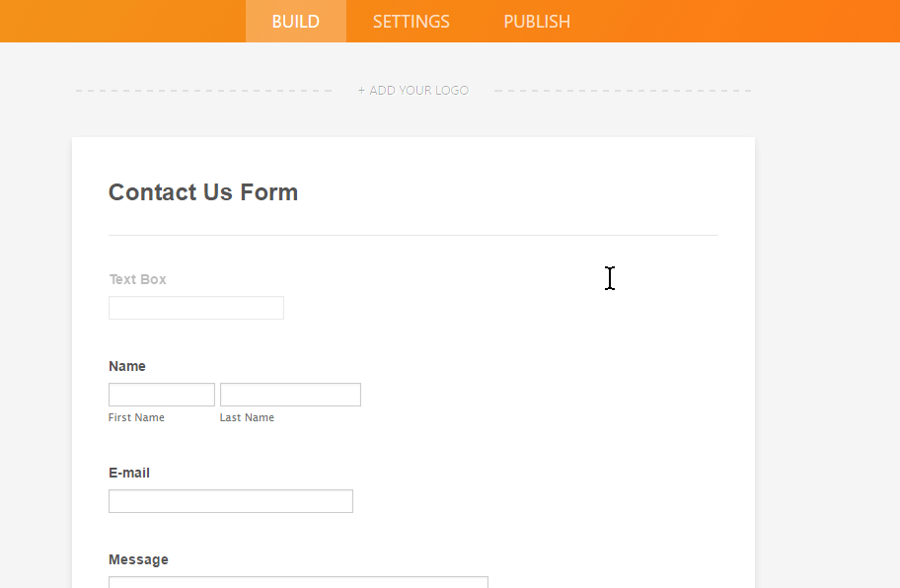The image size is (900, 588).
Task: Select the E-mail field label
Action: (129, 473)
